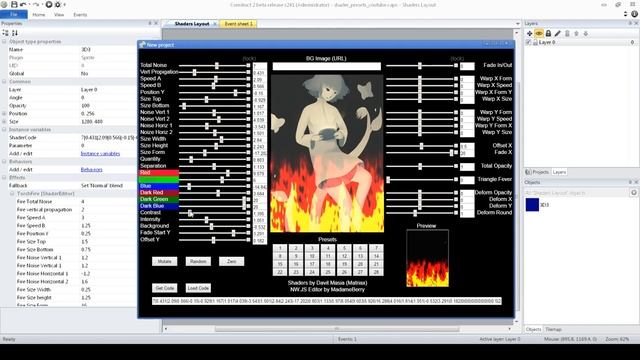Click the Zero button
This screenshot has width=640, height=360.
pyautogui.click(x=231, y=261)
